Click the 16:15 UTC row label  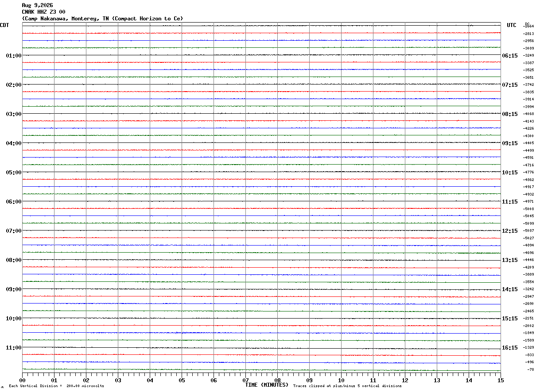[509, 348]
